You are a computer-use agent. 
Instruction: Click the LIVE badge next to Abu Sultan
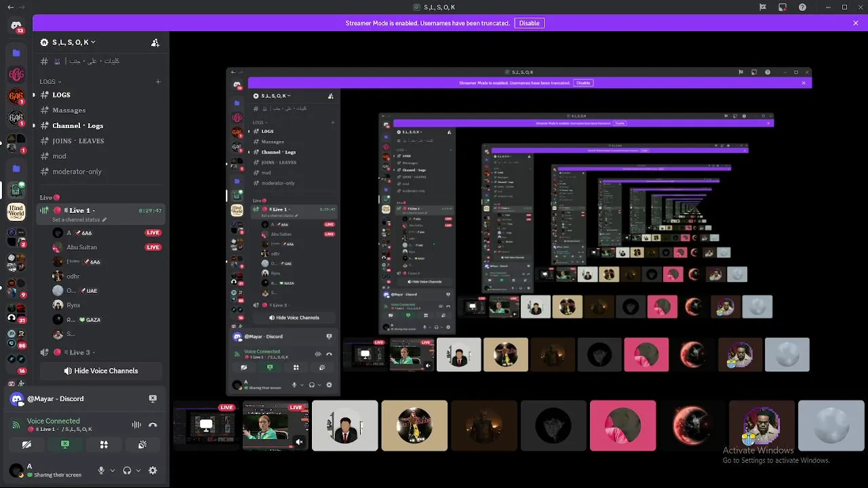point(153,247)
